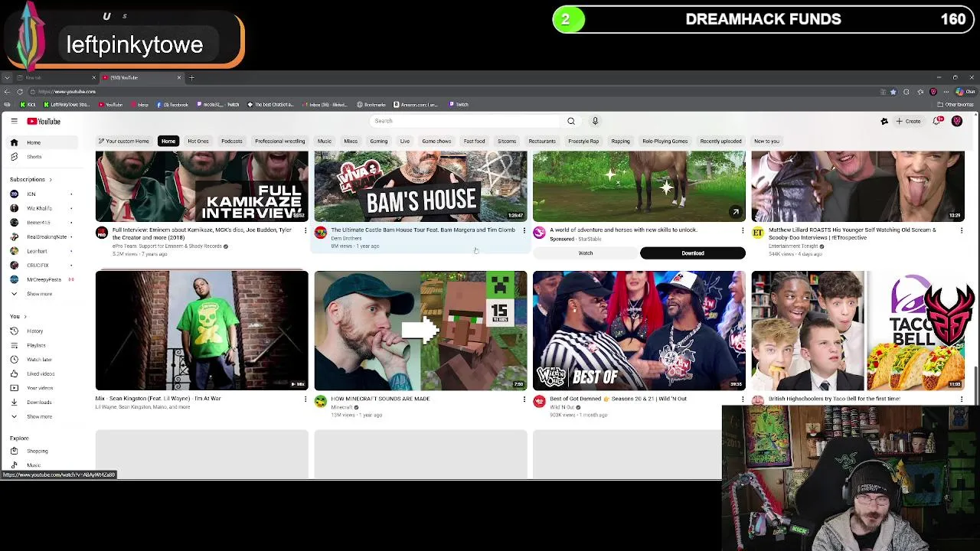Click Watch on StarStable ad

point(585,253)
